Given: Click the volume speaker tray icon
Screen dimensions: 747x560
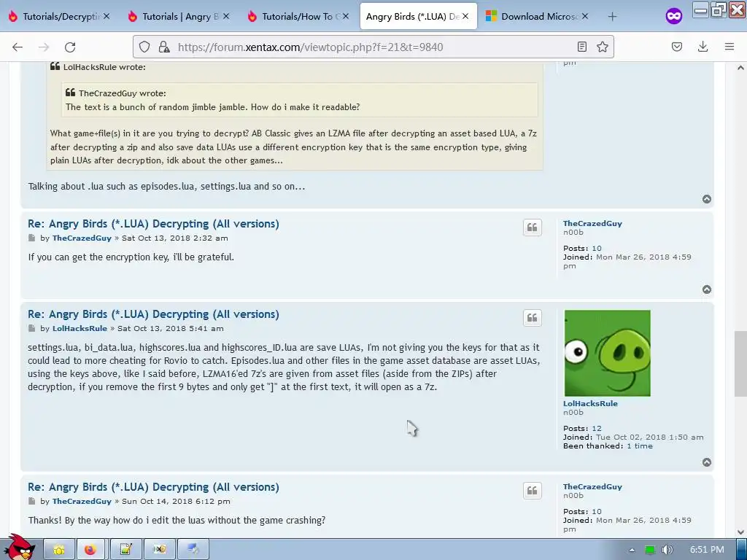Looking at the screenshot, I should click(667, 550).
